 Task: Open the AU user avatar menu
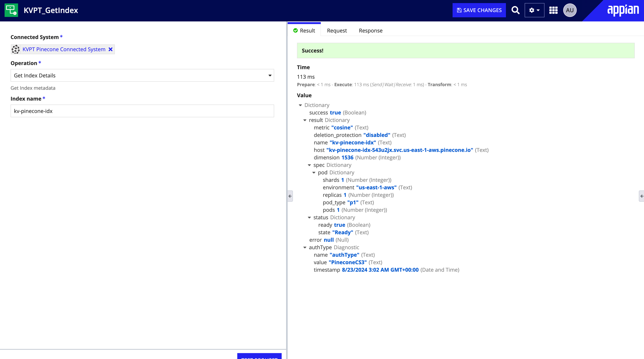[570, 10]
